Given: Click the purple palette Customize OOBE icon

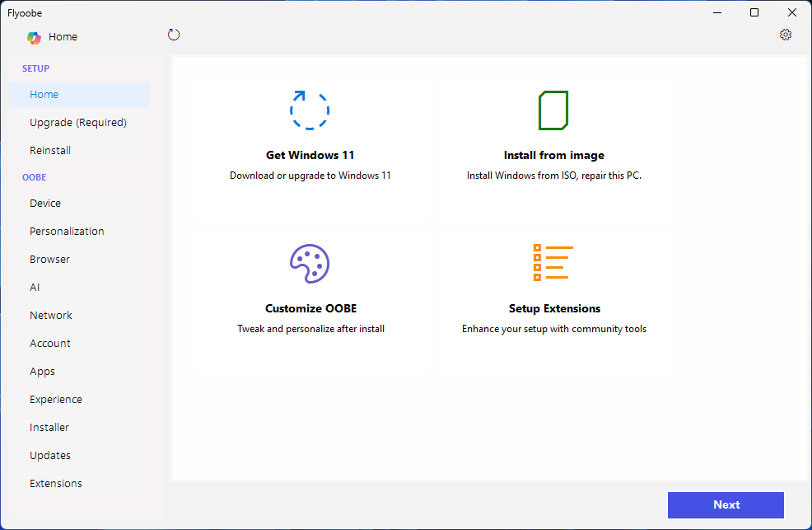Looking at the screenshot, I should 310,263.
